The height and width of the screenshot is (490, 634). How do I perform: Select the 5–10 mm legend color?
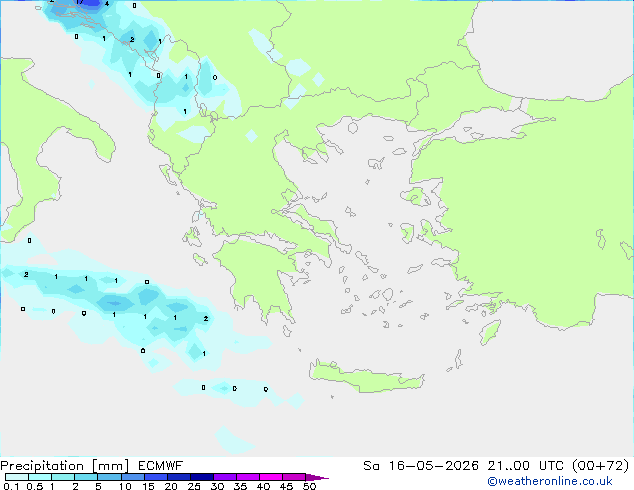109,477
